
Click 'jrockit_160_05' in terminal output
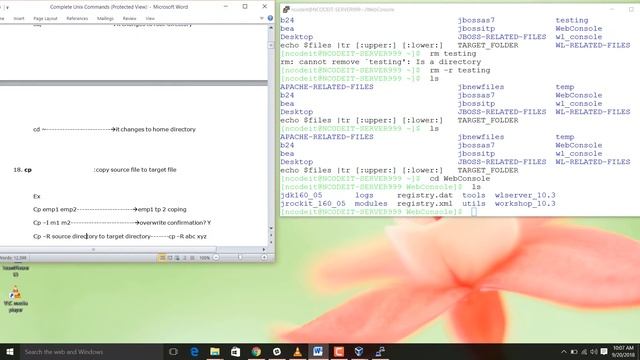click(313, 204)
